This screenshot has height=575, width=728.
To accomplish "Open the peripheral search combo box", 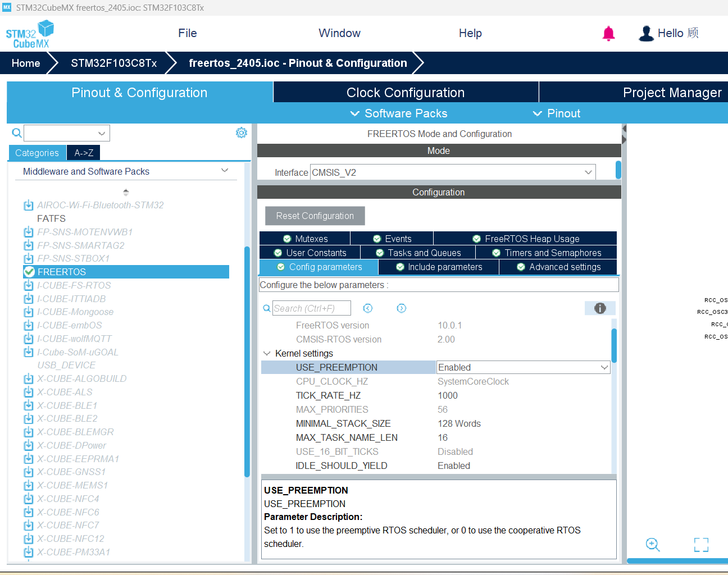I will tap(67, 133).
